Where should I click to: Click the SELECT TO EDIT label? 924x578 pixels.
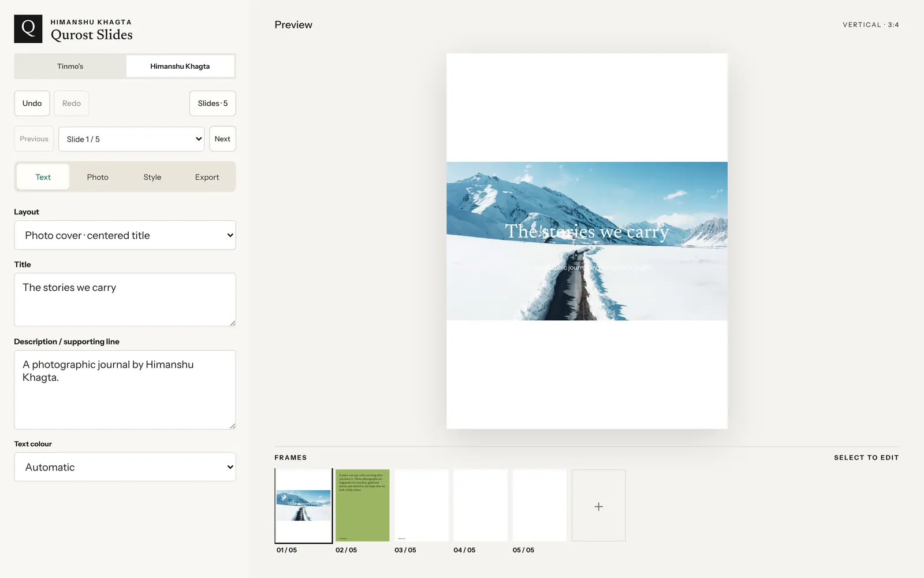click(x=866, y=458)
